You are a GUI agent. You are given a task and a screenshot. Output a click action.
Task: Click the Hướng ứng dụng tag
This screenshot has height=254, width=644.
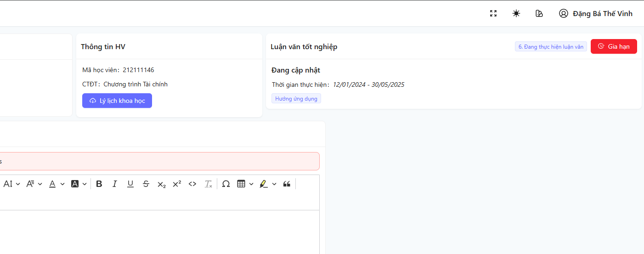coord(296,99)
